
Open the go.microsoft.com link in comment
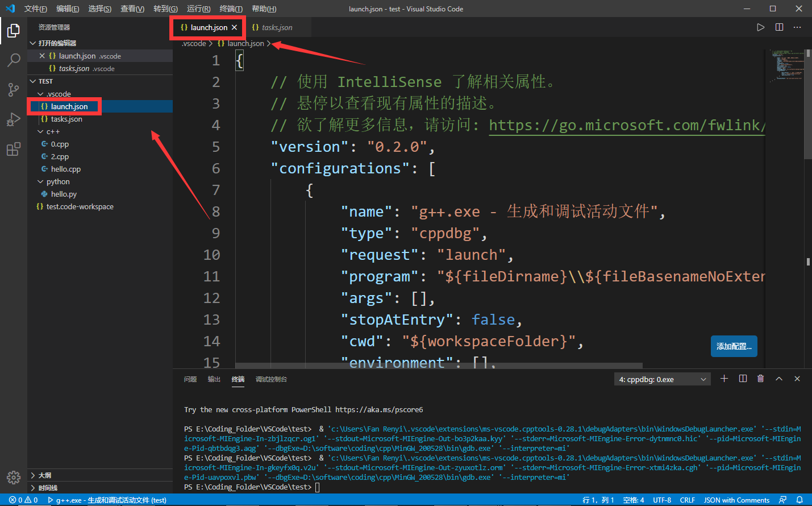point(627,125)
